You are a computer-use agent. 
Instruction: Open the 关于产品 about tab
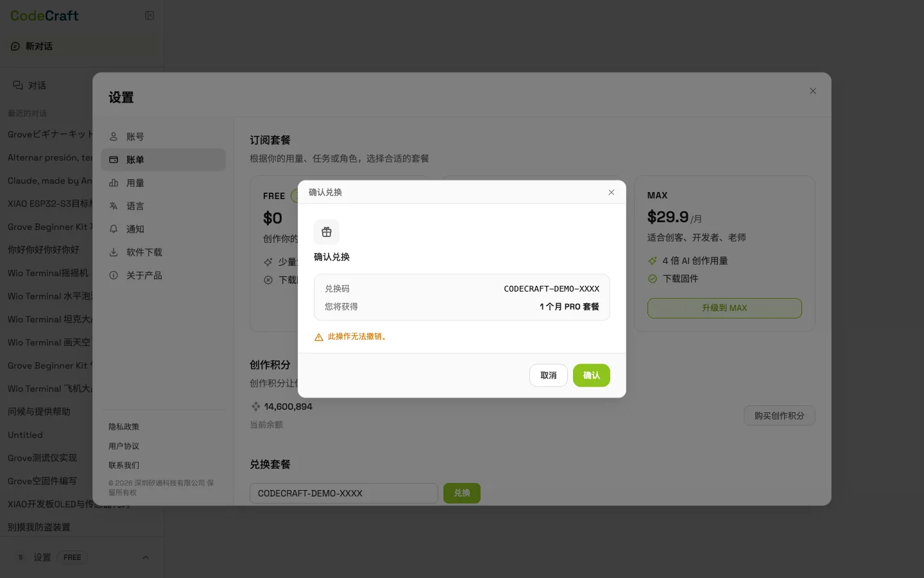click(x=163, y=276)
